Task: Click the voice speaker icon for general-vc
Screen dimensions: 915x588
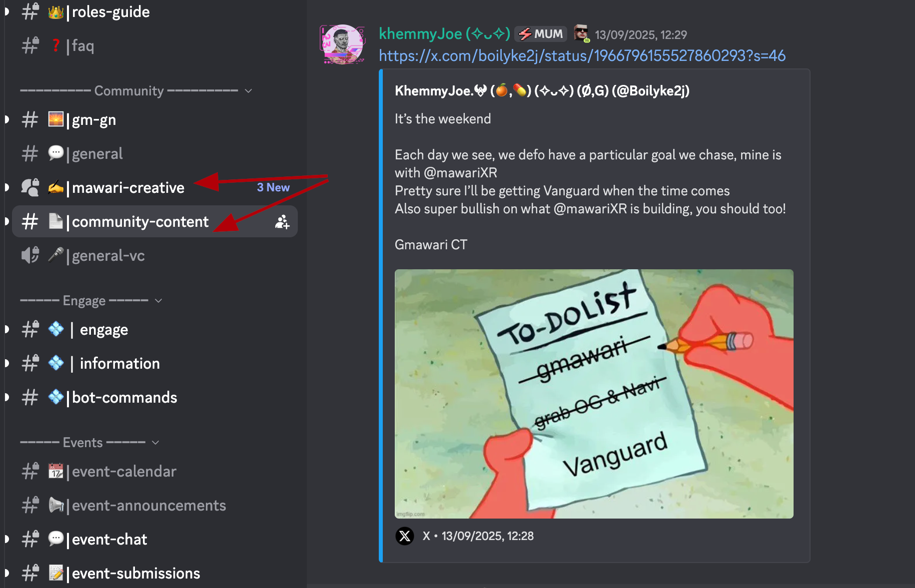Action: [30, 255]
